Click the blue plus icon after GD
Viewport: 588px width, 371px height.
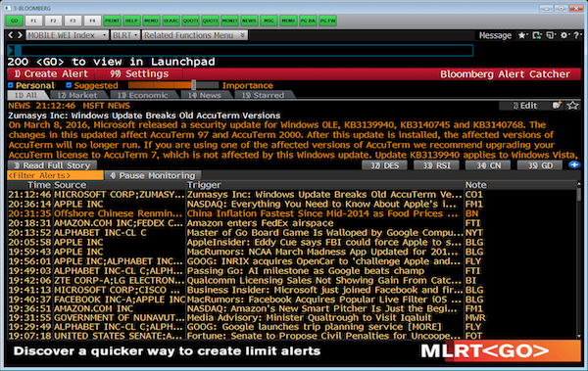(x=574, y=164)
